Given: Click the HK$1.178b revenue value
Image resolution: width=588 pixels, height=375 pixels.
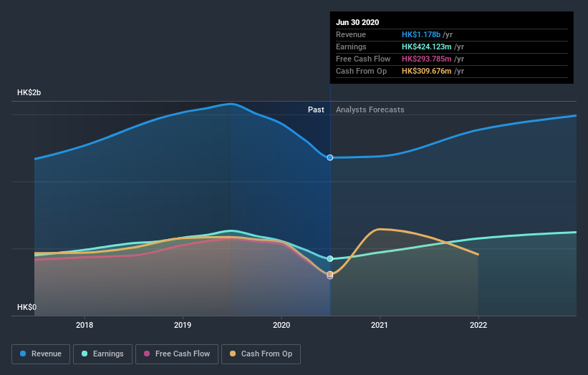Looking at the screenshot, I should (x=420, y=34).
